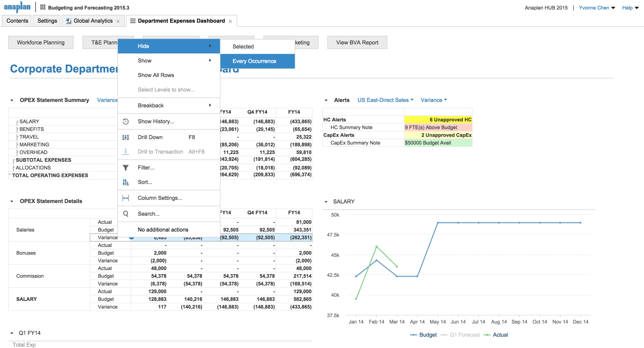The width and height of the screenshot is (644, 348).
Task: Click the Budgeting and Forecasting 2015.3 title
Action: pyautogui.click(x=89, y=8)
